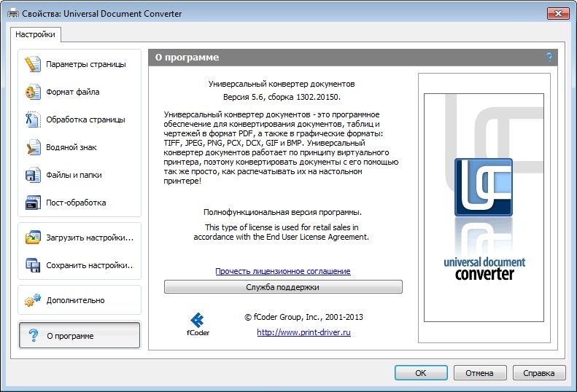This screenshot has width=577, height=392.
Task: Click the printer icon in title bar
Action: [x=12, y=14]
